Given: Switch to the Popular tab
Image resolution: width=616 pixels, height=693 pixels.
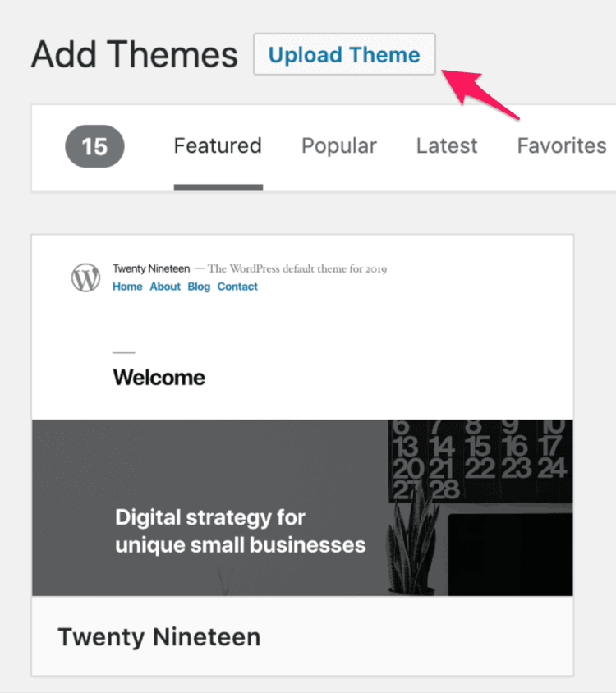Looking at the screenshot, I should coord(338,145).
